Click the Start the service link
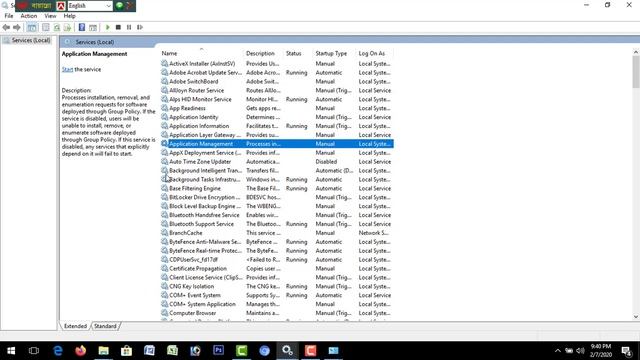Viewport: 640px width, 360px height. [67, 69]
